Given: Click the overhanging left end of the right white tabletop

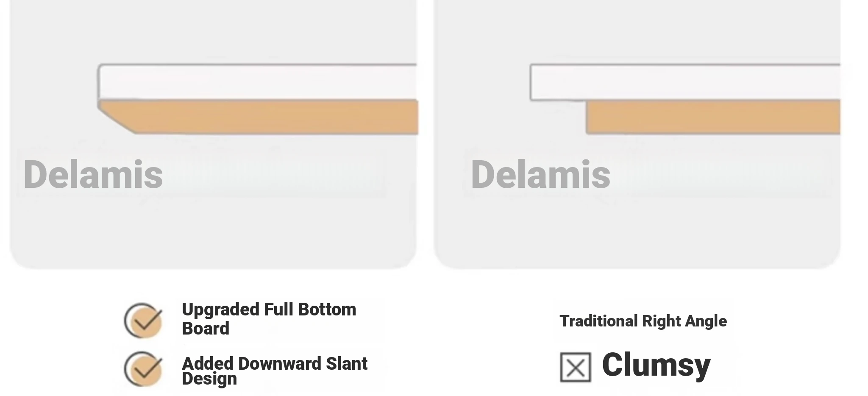Looking at the screenshot, I should click(558, 82).
